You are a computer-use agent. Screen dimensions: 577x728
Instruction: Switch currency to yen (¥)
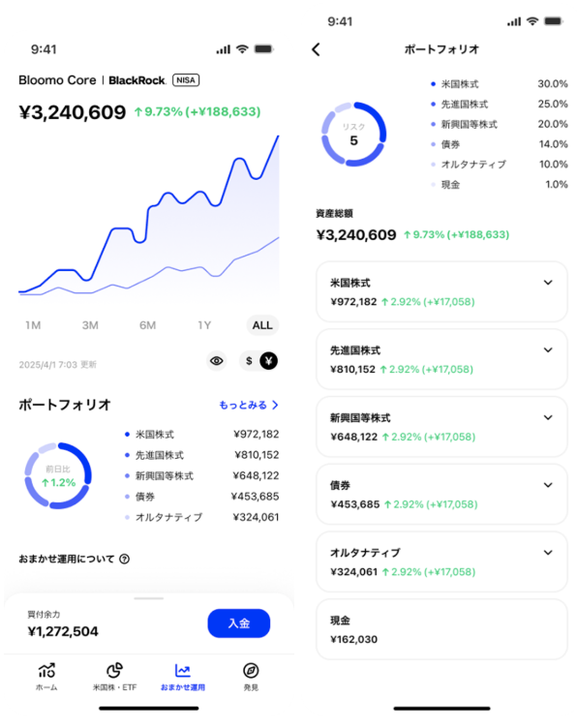[x=269, y=361]
